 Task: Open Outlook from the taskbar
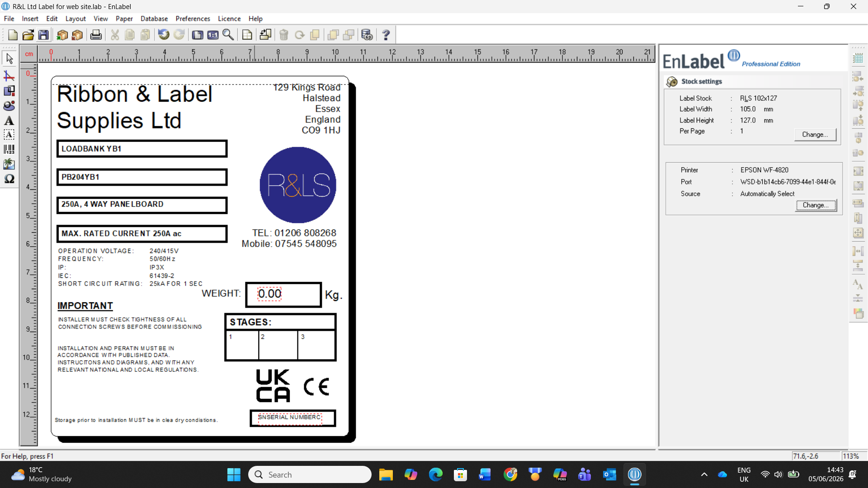coord(609,475)
